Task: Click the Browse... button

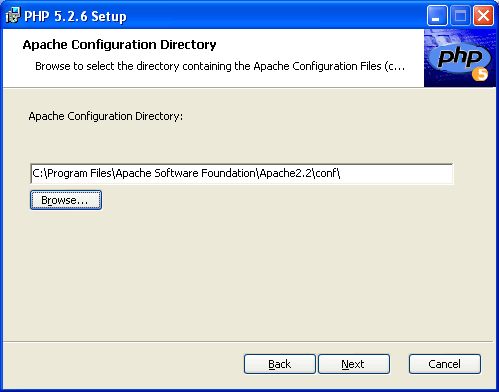Action: click(66, 200)
